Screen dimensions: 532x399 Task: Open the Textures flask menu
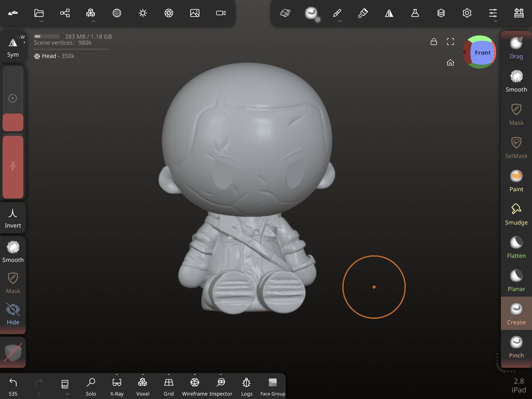[415, 13]
